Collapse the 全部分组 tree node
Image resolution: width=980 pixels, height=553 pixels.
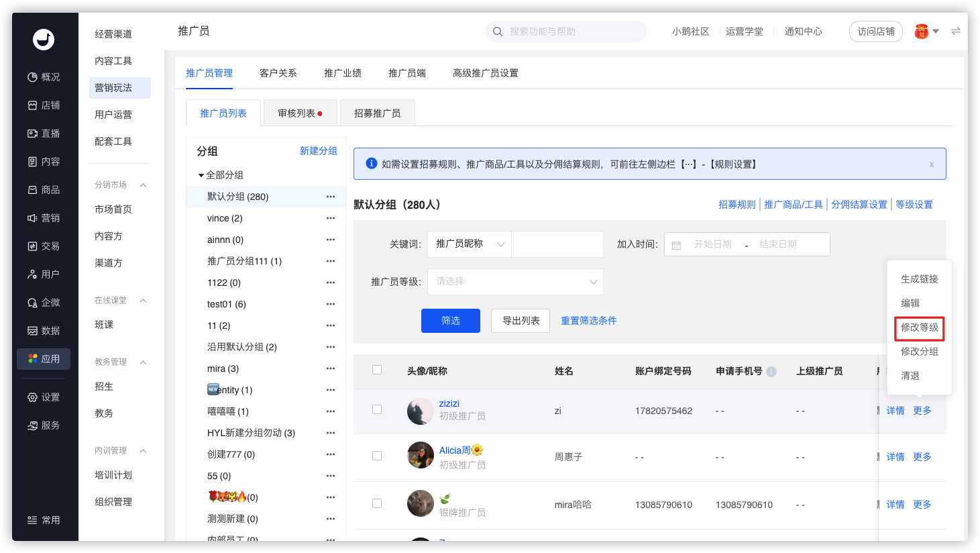pyautogui.click(x=201, y=175)
